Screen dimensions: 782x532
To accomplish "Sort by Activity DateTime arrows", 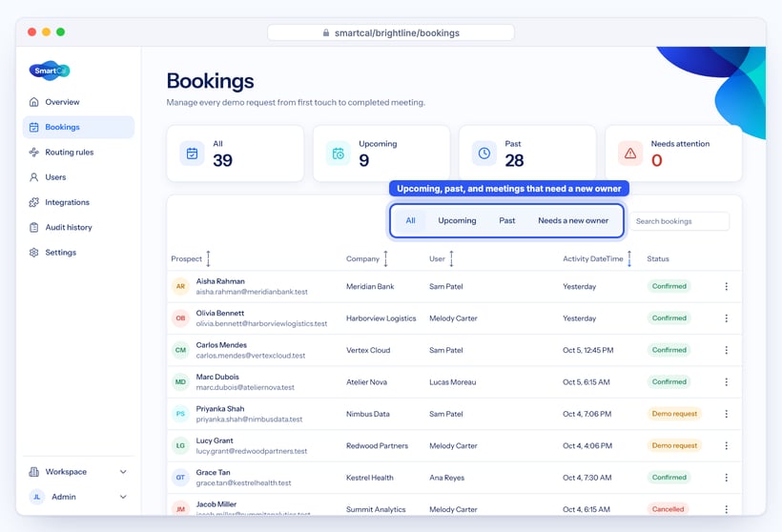I will tap(629, 258).
